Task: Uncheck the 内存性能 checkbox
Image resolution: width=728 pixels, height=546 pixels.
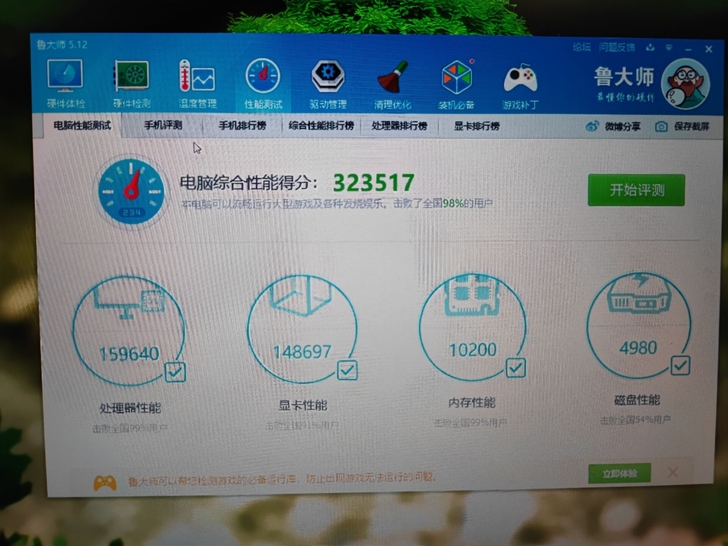Action: coord(515,368)
